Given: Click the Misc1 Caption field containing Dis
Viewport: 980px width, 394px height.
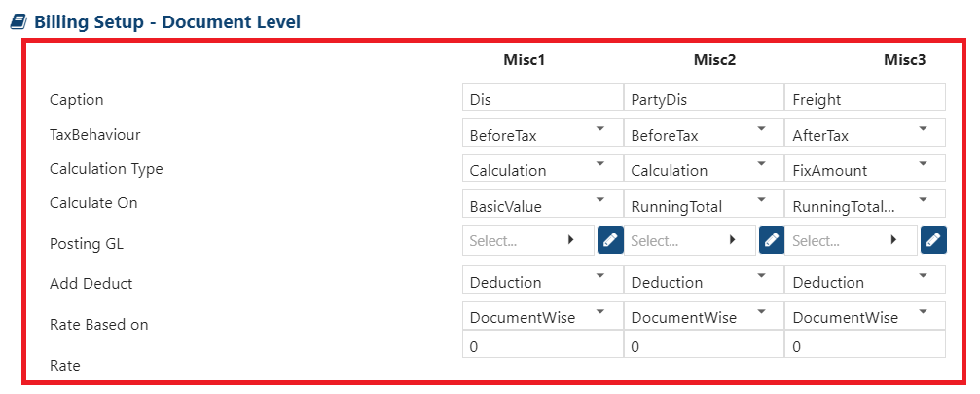Looking at the screenshot, I should 542,96.
